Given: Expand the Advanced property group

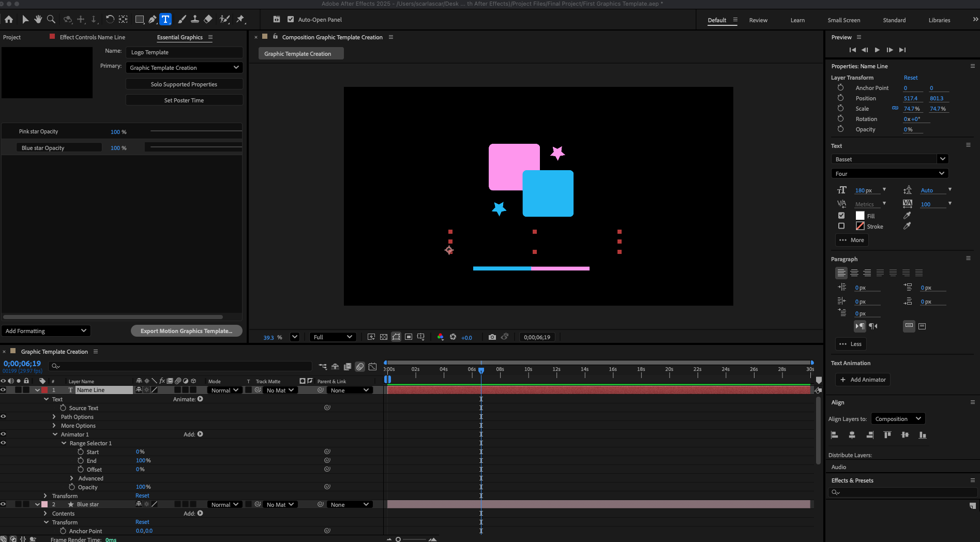Looking at the screenshot, I should pos(72,478).
